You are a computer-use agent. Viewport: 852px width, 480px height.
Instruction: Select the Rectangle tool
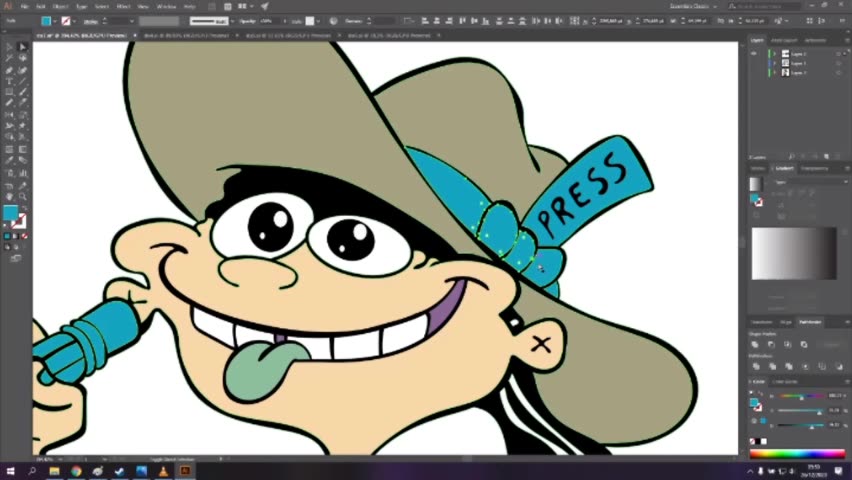9,92
